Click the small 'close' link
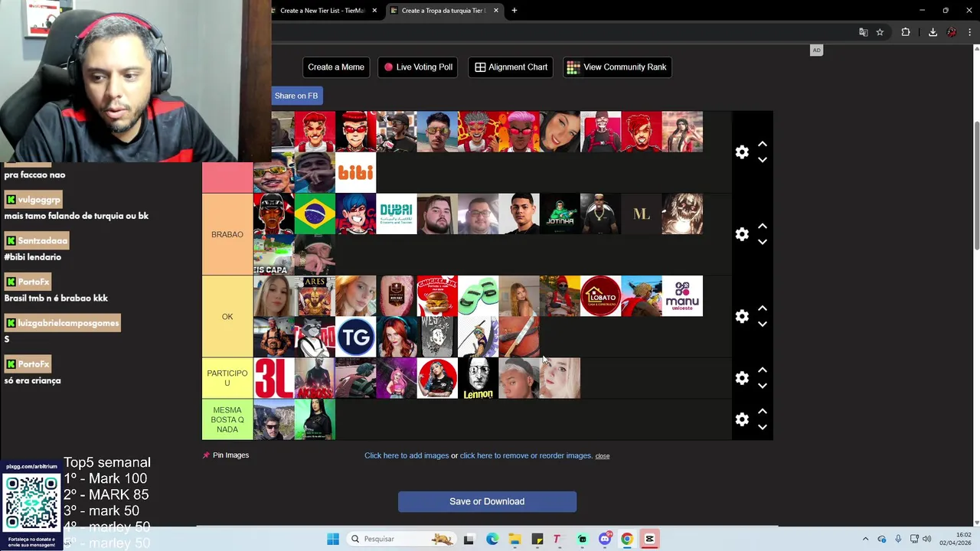Viewport: 980px width, 551px height. point(603,456)
